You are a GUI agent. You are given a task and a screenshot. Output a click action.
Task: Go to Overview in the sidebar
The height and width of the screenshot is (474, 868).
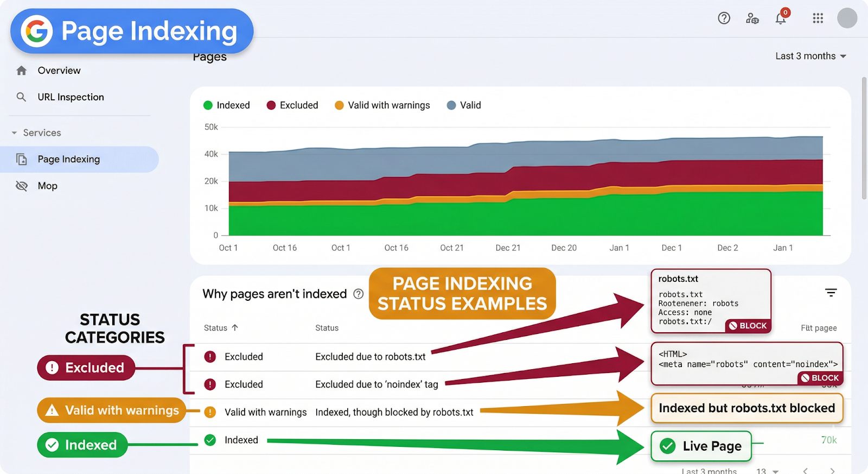coord(59,71)
